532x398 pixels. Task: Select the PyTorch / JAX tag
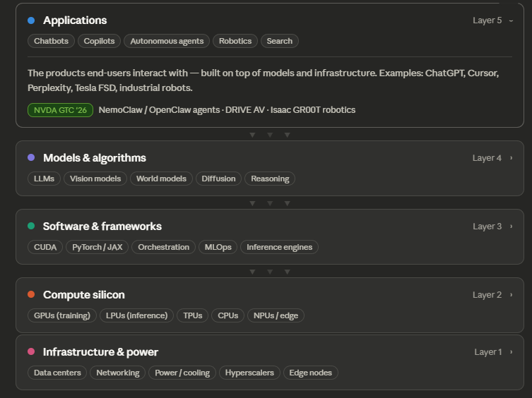97,247
